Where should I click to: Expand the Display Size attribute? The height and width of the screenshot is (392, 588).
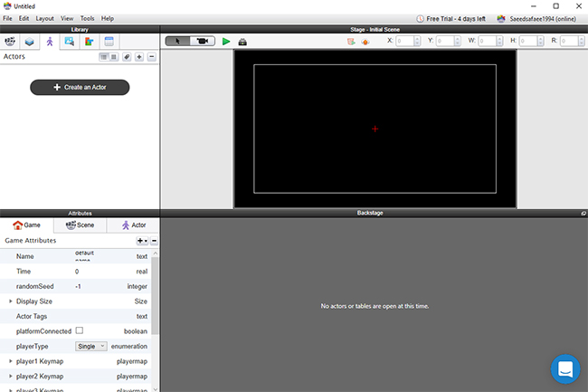tap(11, 301)
